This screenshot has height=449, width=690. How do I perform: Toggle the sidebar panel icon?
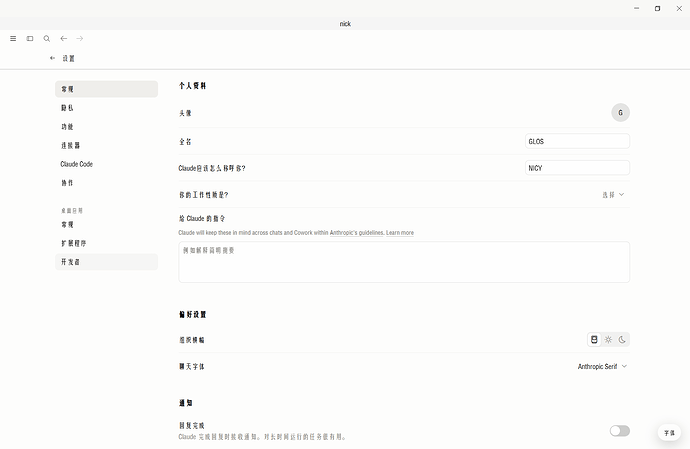click(x=30, y=39)
